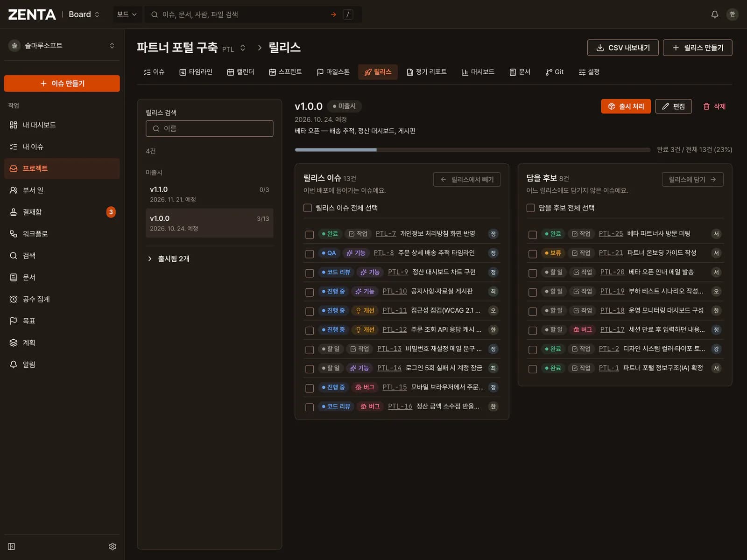747x560 pixels.
Task: Open 목표 goals page
Action: point(62,321)
